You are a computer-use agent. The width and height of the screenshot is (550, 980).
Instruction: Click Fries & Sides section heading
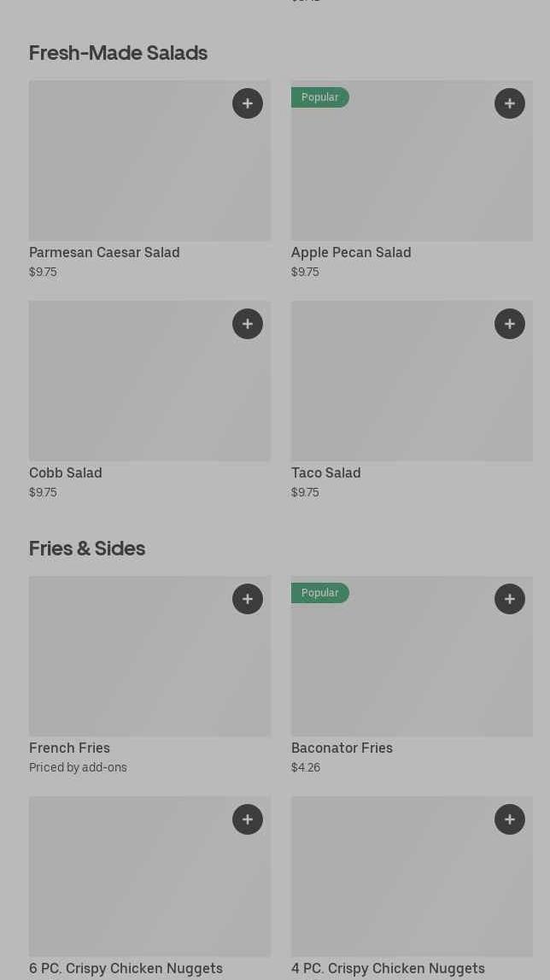pyautogui.click(x=87, y=549)
